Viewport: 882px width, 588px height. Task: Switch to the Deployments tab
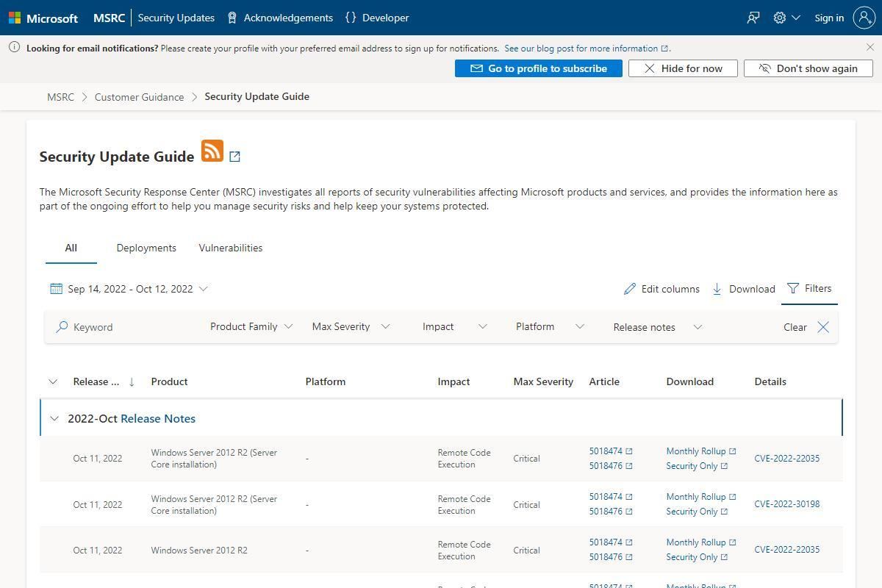(x=146, y=248)
